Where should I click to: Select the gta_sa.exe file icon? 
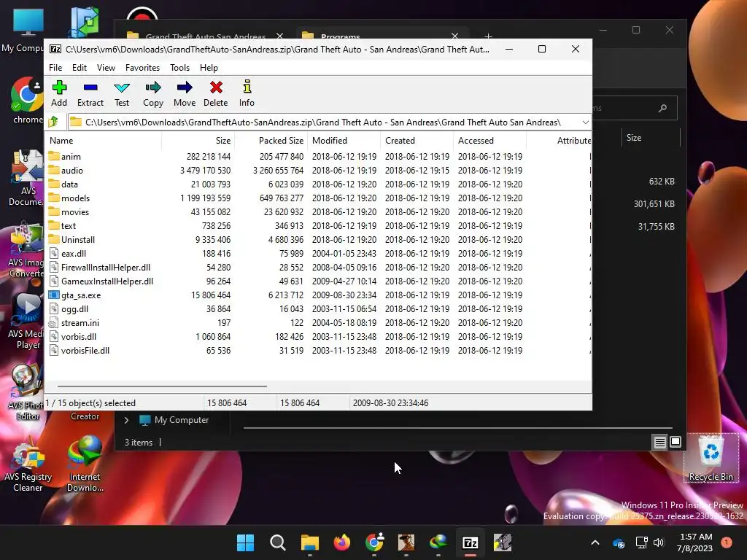(x=54, y=295)
